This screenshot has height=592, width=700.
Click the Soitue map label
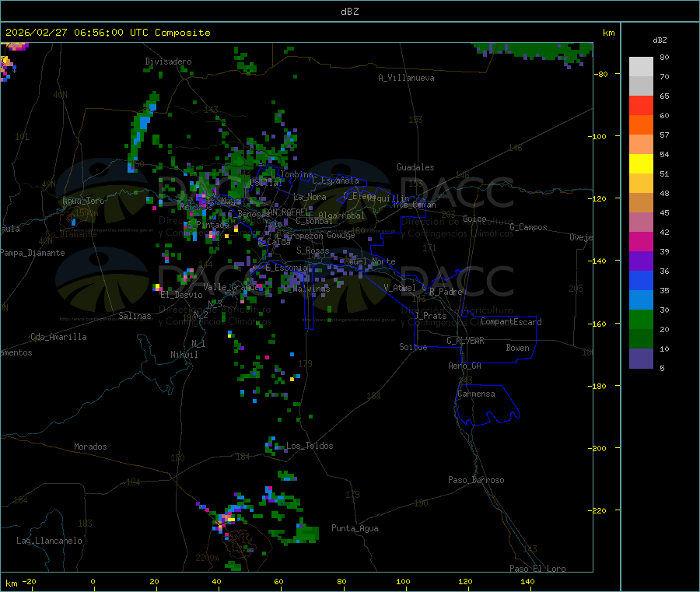point(413,347)
